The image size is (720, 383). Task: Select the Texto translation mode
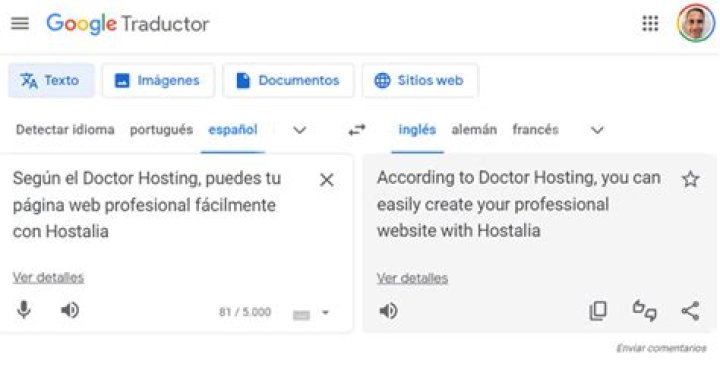click(51, 80)
